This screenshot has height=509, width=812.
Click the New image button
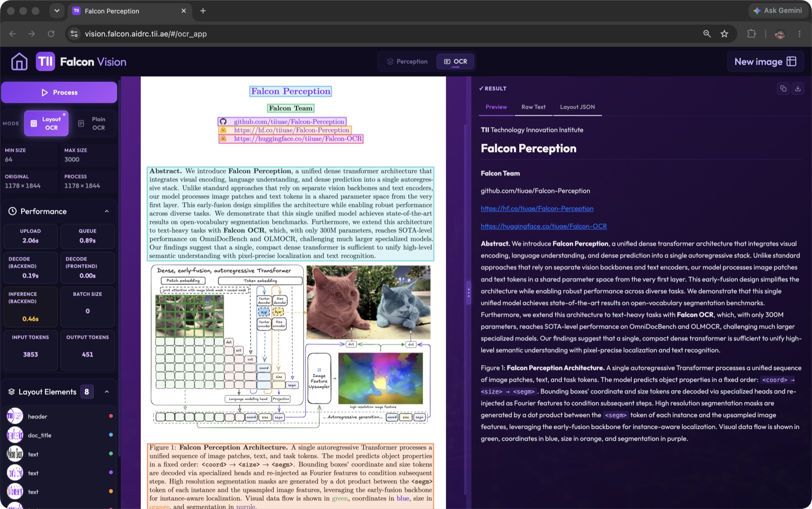click(x=766, y=62)
